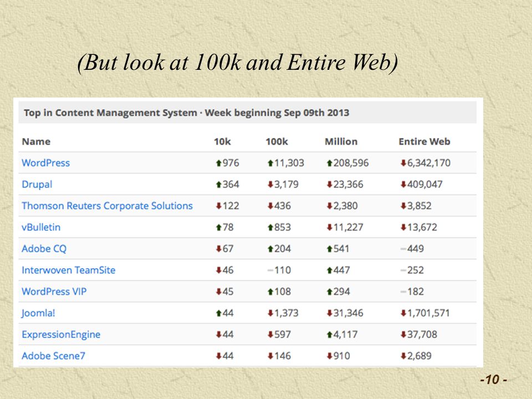
Task: Select WordPress 10k value 976
Action: 231,163
